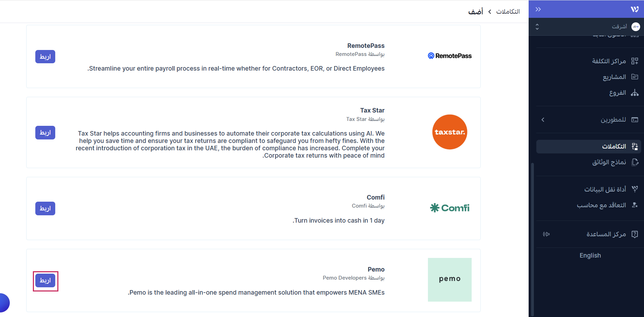
Task: Connect the Tax Star integration with اربط
Action: [x=45, y=132]
